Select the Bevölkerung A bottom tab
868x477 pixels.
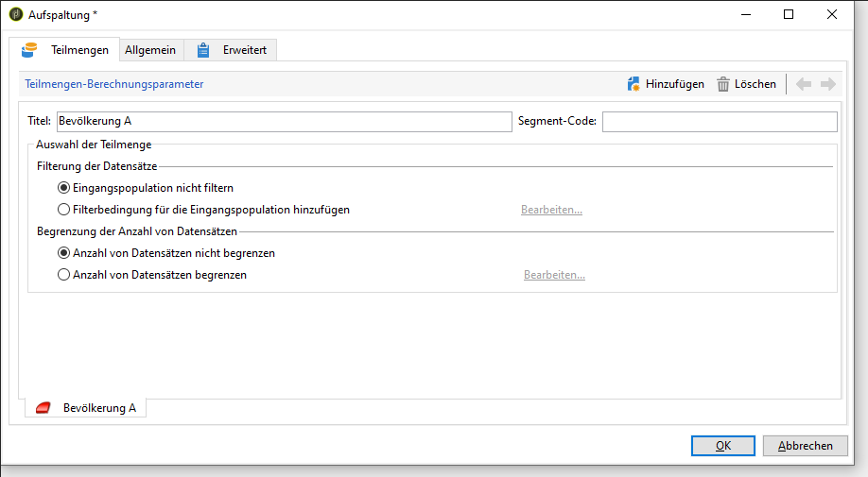(98, 408)
